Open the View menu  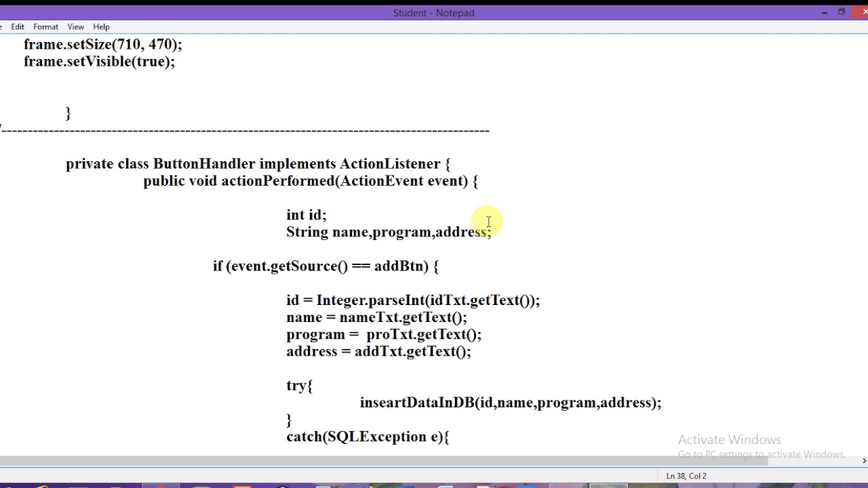tap(75, 26)
